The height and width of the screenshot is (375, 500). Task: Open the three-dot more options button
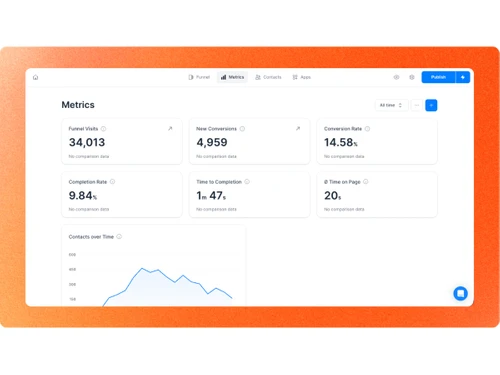pyautogui.click(x=417, y=105)
